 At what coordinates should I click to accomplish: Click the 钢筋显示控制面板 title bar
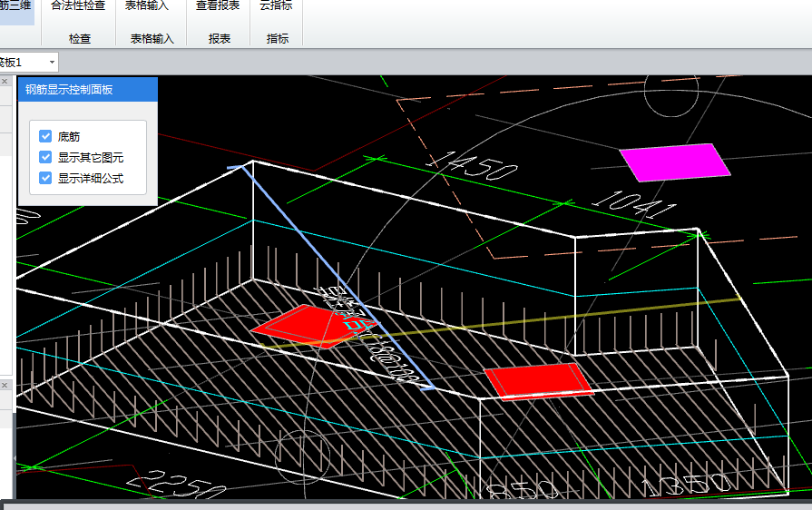87,90
